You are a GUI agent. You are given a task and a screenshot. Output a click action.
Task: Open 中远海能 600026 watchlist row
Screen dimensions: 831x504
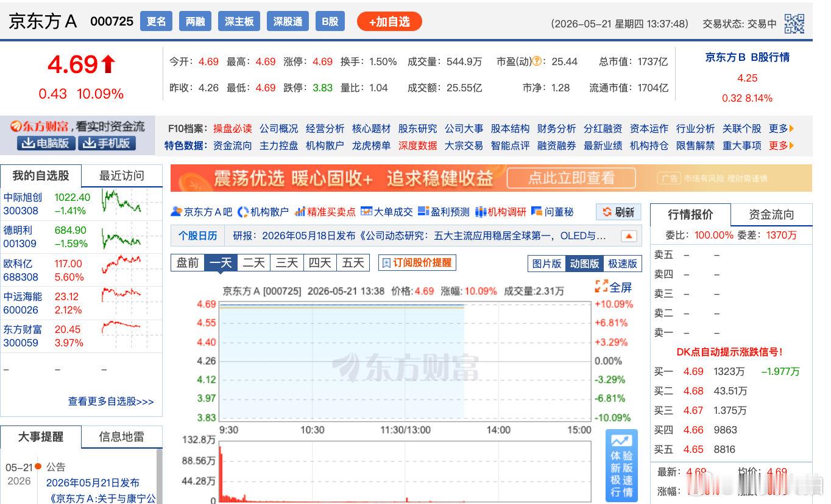pyautogui.click(x=81, y=303)
